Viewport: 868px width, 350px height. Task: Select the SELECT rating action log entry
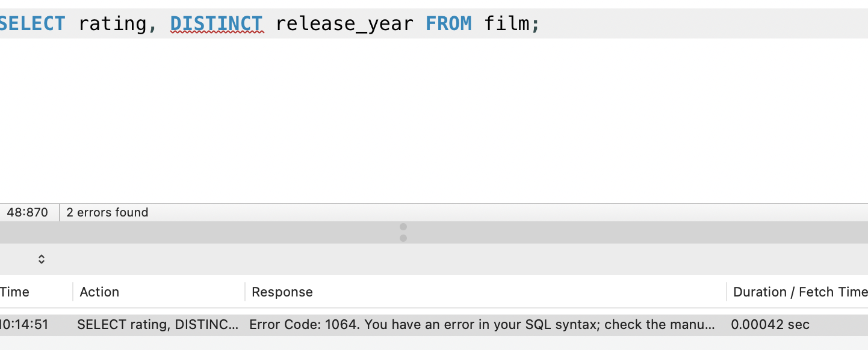point(158,325)
